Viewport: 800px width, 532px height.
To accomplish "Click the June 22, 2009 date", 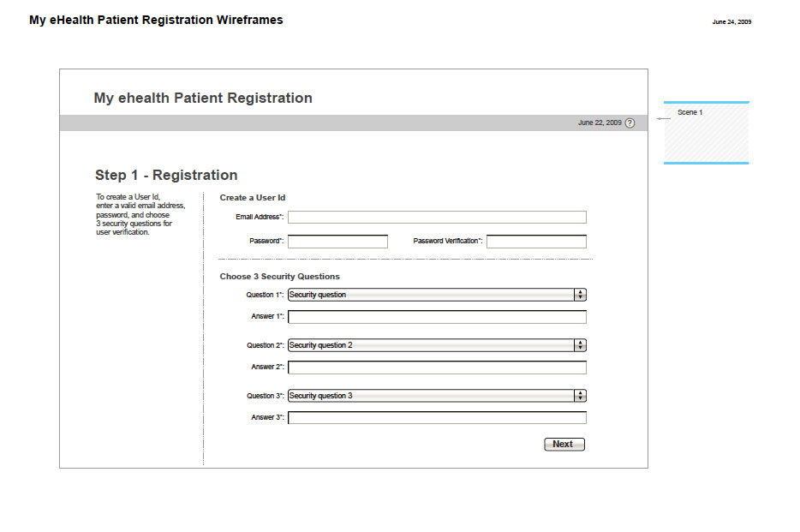I will click(600, 123).
